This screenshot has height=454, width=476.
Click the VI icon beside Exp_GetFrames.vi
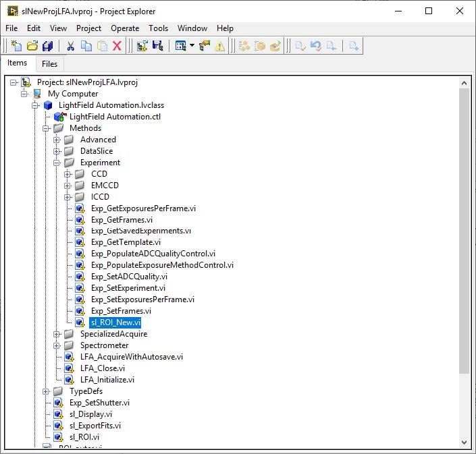coord(80,220)
